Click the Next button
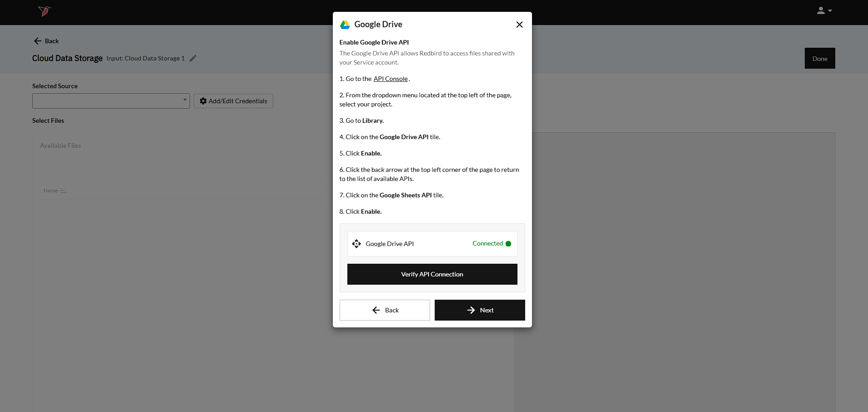This screenshot has height=412, width=868. (x=480, y=310)
